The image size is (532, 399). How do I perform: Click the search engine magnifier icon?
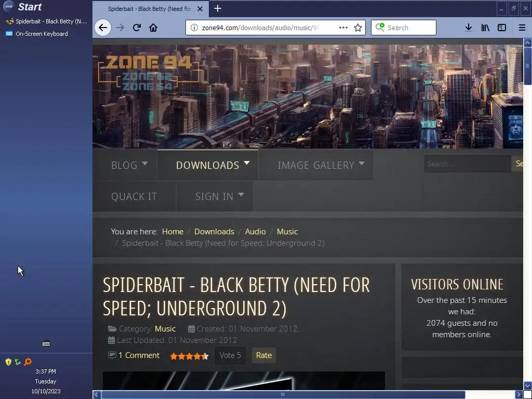click(x=380, y=27)
